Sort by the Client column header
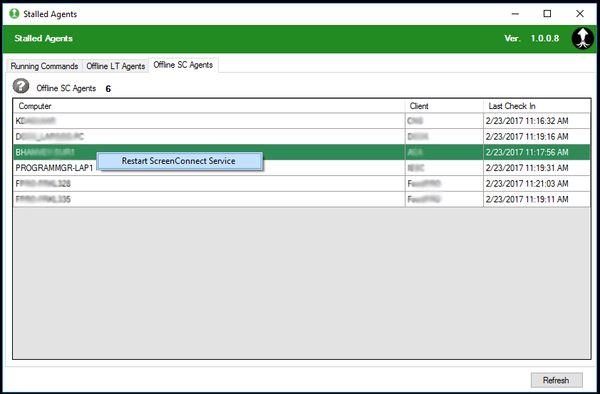This screenshot has width=600, height=394. pyautogui.click(x=444, y=106)
